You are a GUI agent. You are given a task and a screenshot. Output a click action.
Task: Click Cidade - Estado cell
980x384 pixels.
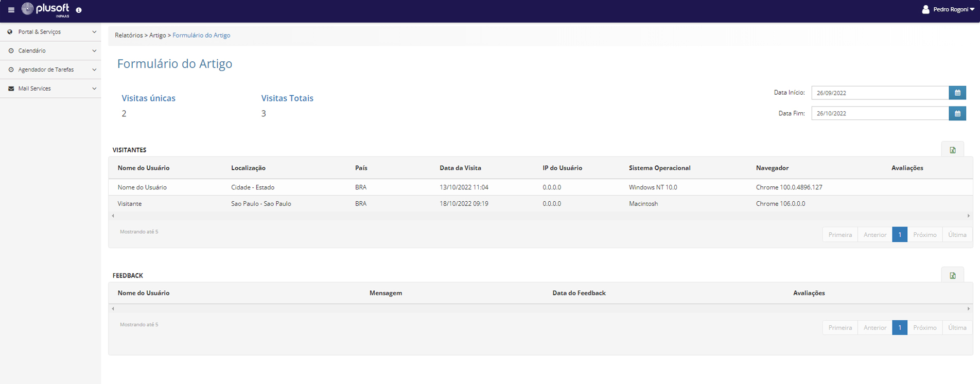pyautogui.click(x=253, y=187)
